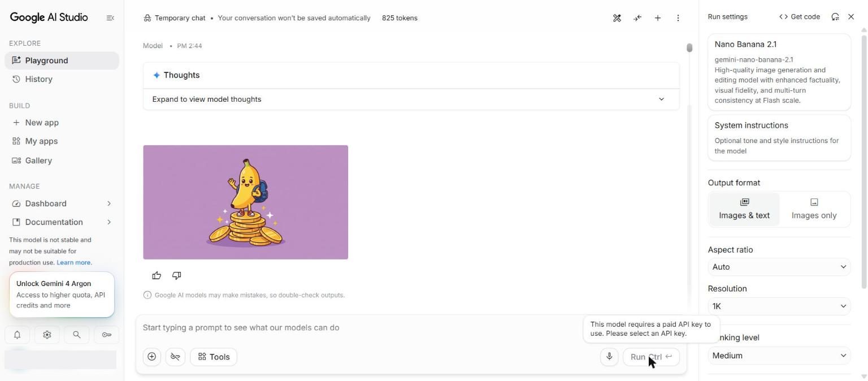The height and width of the screenshot is (381, 868).
Task: Collapse the left navigation sidebar
Action: [110, 18]
